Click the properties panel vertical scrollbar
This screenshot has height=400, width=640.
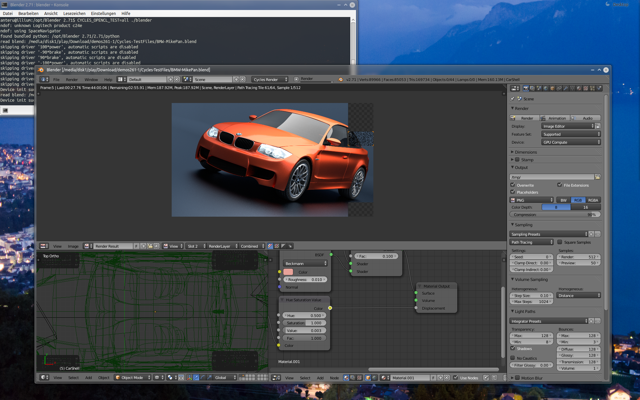point(606,200)
